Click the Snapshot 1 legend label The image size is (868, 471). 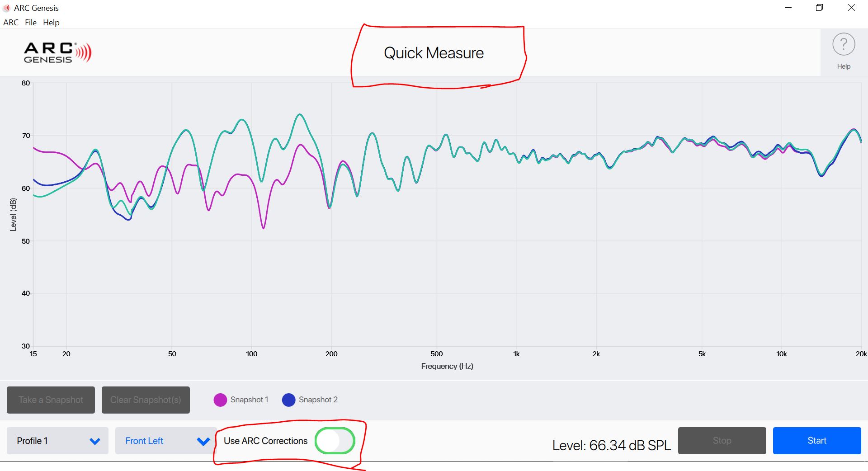[249, 400]
